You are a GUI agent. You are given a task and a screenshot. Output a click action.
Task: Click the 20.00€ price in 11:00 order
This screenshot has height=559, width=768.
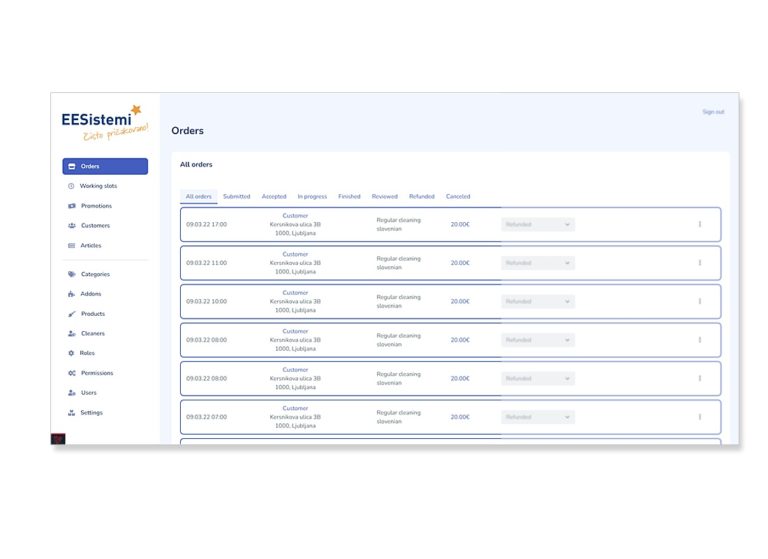460,263
